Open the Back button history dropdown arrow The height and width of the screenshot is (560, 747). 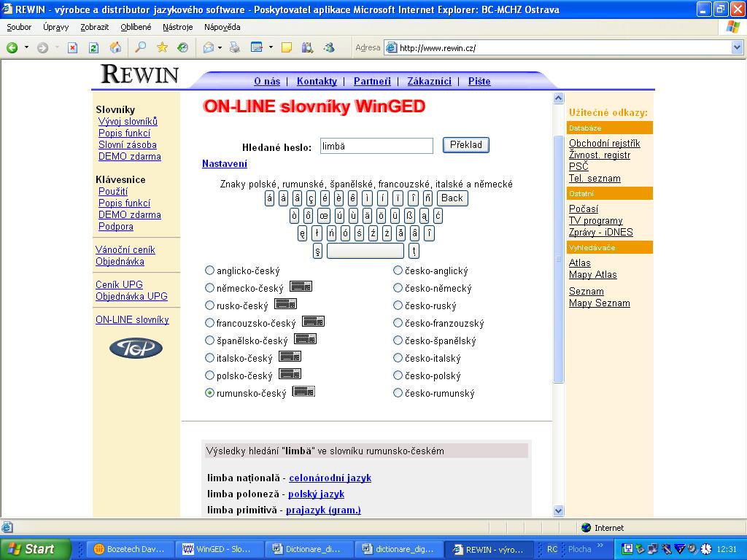coord(26,47)
